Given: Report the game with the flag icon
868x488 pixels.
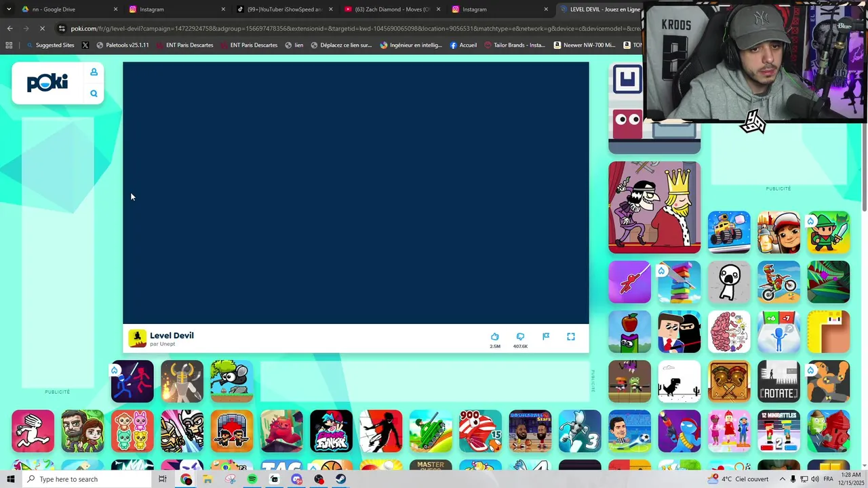Looking at the screenshot, I should point(546,337).
